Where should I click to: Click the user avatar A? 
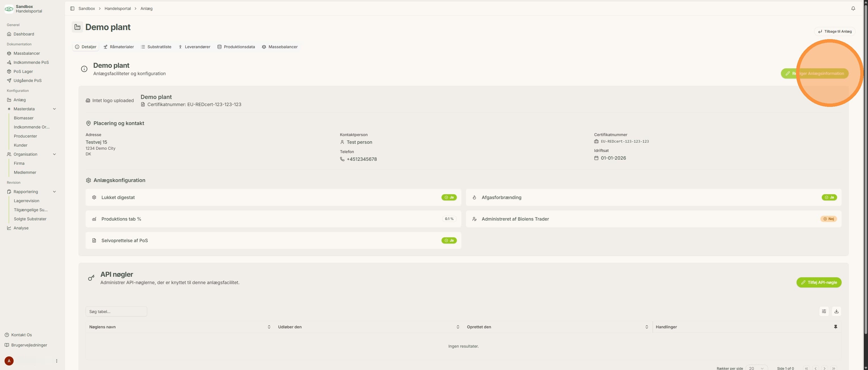9,361
